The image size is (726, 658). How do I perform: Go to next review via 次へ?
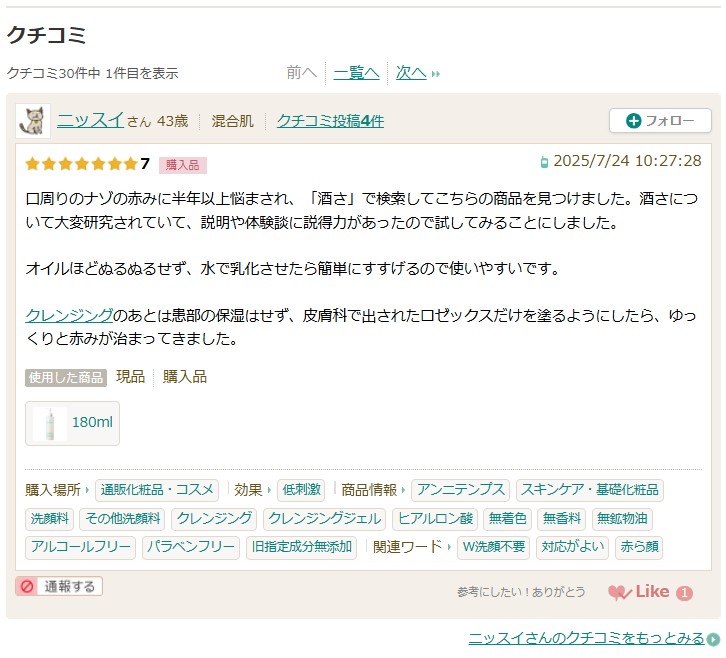click(411, 72)
